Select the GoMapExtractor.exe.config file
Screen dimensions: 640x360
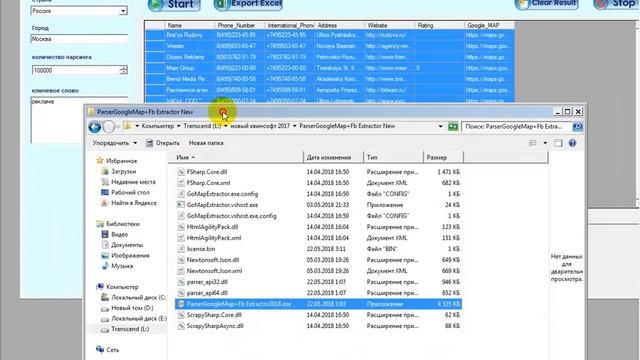[222, 194]
